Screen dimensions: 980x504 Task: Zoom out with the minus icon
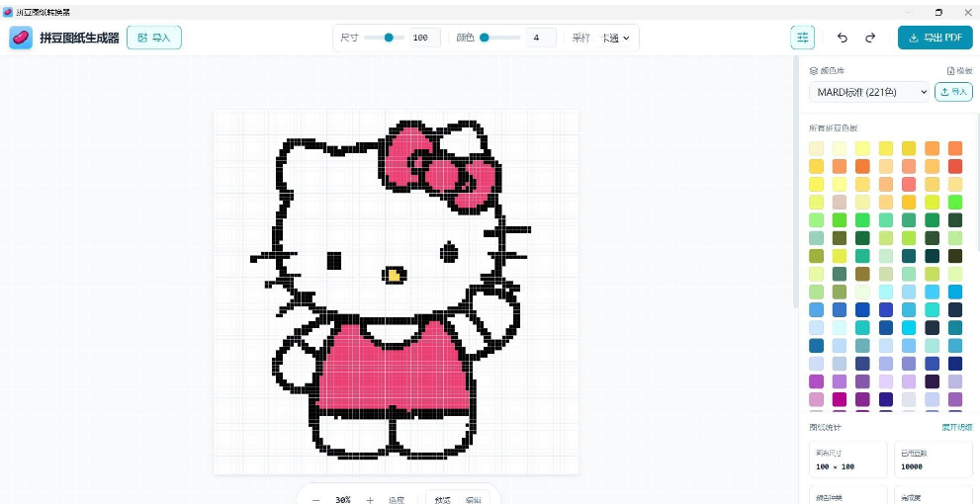click(x=315, y=500)
